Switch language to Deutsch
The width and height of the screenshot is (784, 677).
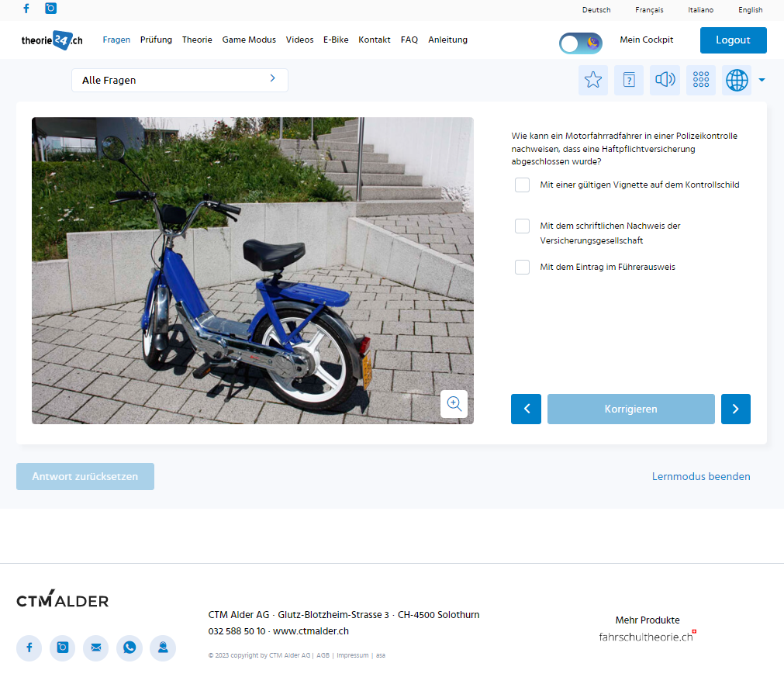click(x=596, y=10)
